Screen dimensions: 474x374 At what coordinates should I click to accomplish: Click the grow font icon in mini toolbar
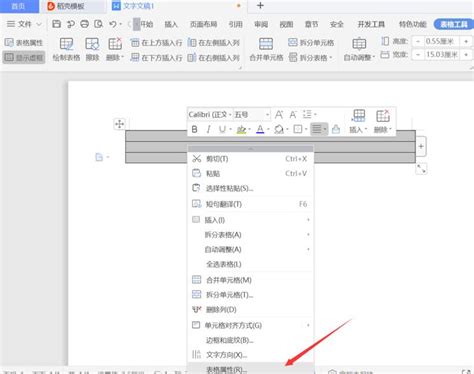coord(279,115)
